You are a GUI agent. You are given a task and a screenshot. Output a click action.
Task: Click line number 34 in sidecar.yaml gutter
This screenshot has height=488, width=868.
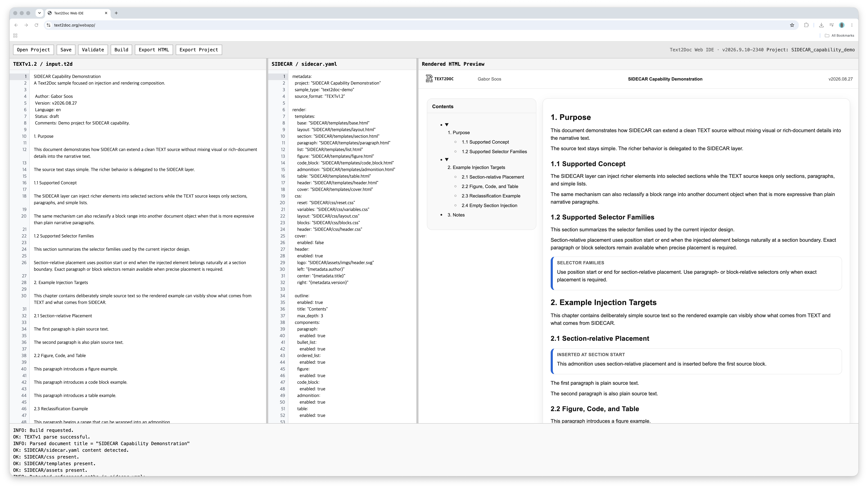click(x=282, y=296)
